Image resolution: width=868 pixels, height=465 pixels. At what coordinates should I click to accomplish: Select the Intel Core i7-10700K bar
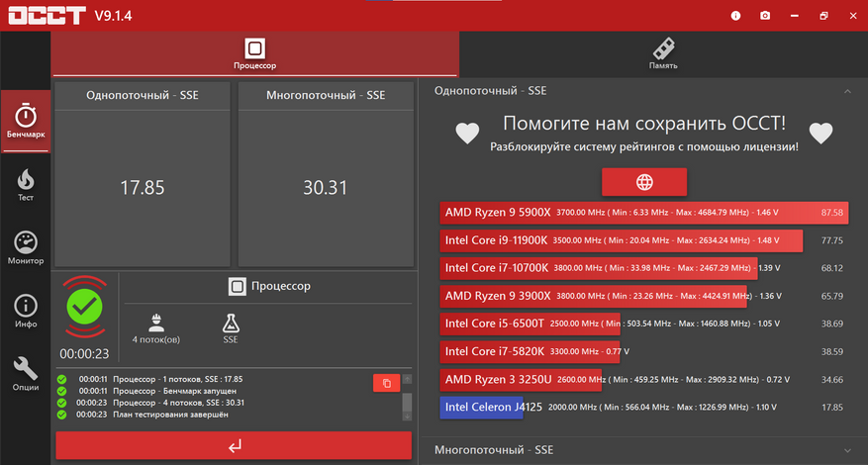(x=599, y=268)
